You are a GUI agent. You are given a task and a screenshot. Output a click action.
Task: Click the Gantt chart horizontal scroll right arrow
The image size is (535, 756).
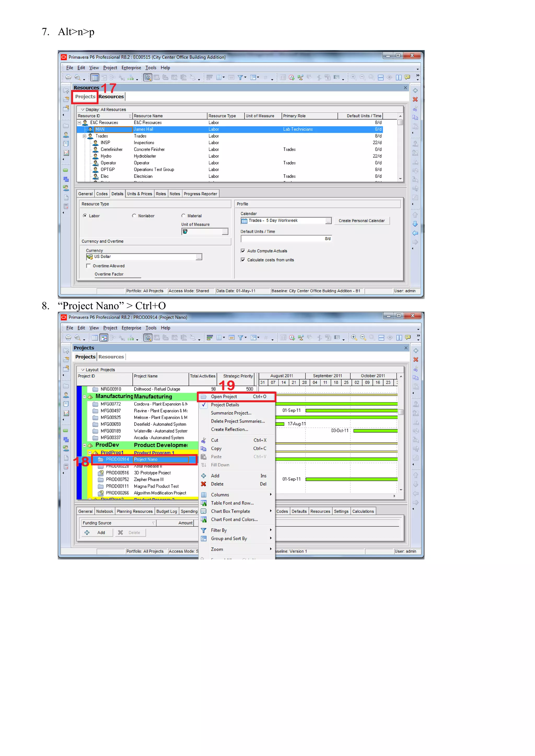click(x=394, y=496)
